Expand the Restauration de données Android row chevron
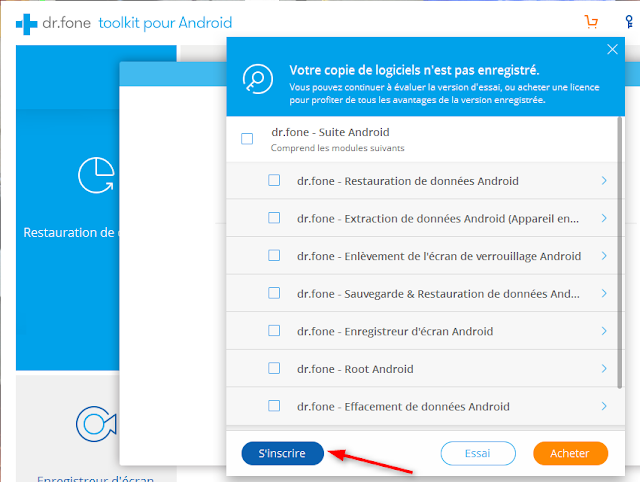This screenshot has width=640, height=482. (604, 180)
